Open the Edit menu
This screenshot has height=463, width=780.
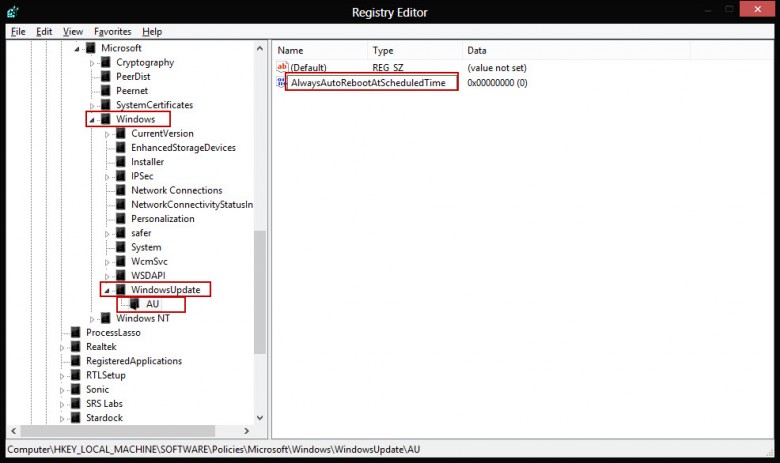point(44,31)
